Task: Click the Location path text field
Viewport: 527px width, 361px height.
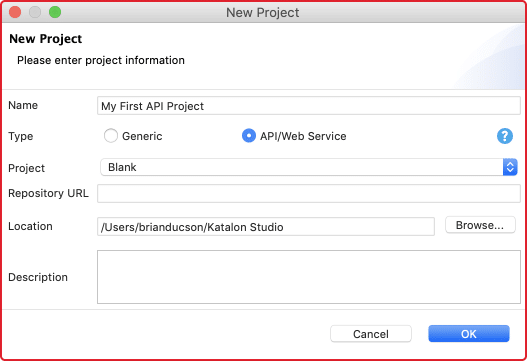Action: click(266, 227)
